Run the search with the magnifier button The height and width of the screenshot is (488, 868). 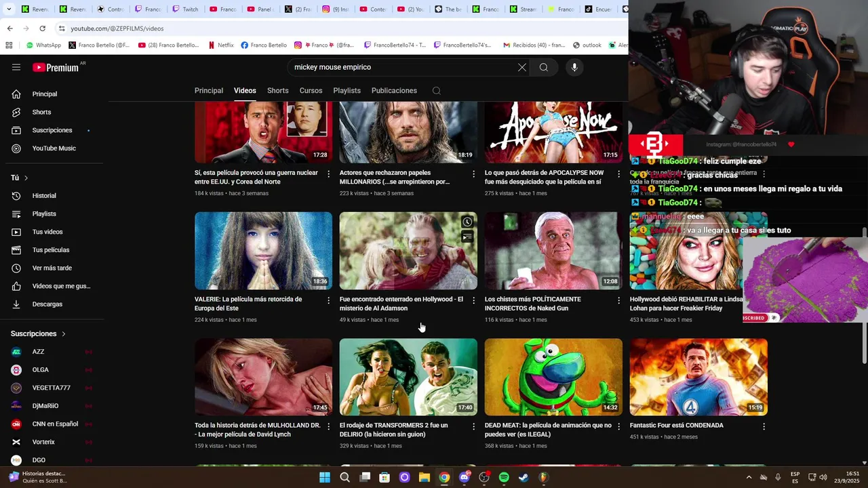pos(544,67)
